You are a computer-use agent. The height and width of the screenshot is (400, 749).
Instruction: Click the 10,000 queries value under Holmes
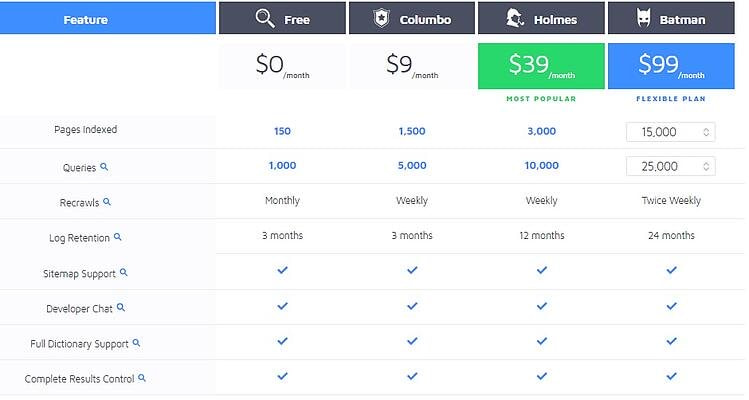coord(542,165)
